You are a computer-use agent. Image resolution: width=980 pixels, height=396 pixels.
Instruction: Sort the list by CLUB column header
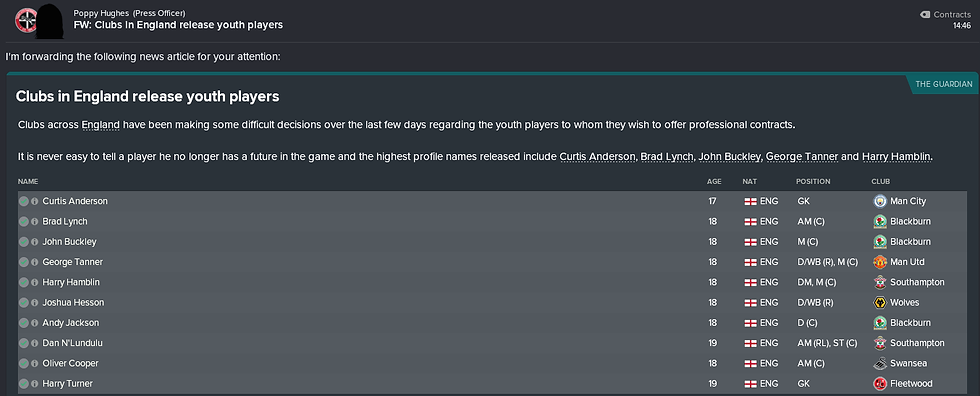881,182
